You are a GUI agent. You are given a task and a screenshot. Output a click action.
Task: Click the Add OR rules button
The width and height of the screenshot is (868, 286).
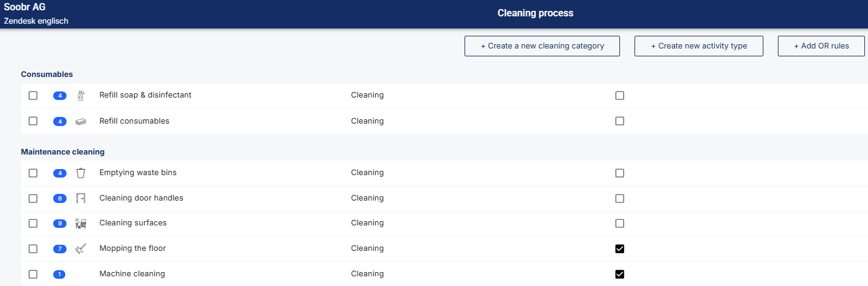tap(821, 46)
